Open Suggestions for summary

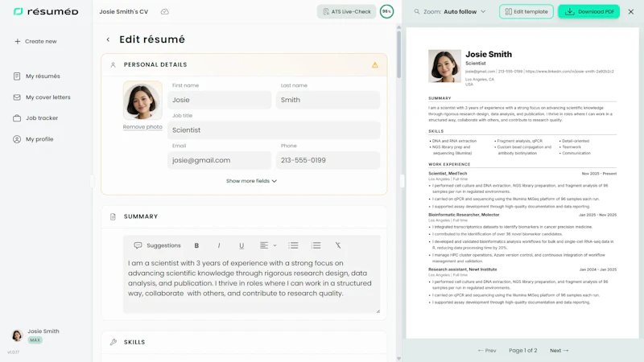[157, 245]
